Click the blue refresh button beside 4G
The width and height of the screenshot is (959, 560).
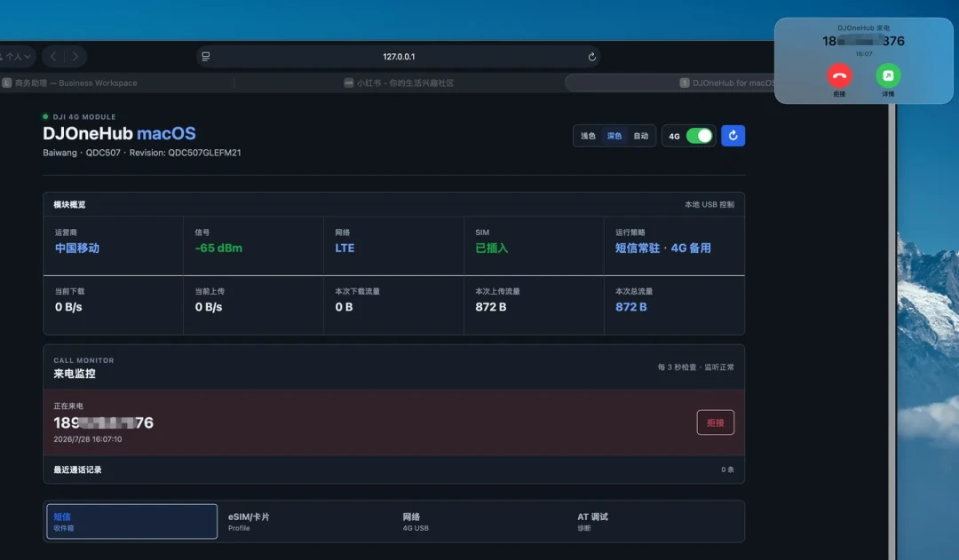(x=733, y=136)
